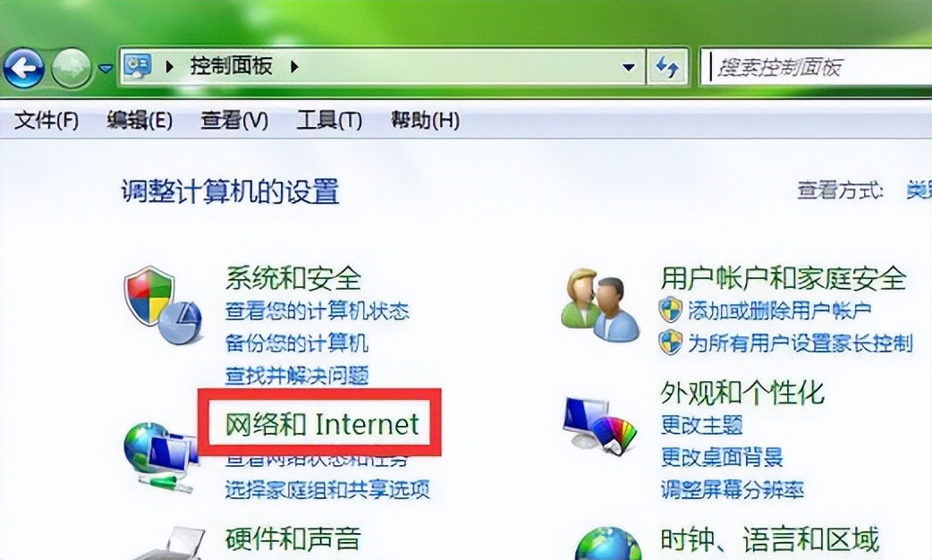Click the Control Panel address bar icon
This screenshot has width=932, height=560.
[x=138, y=66]
